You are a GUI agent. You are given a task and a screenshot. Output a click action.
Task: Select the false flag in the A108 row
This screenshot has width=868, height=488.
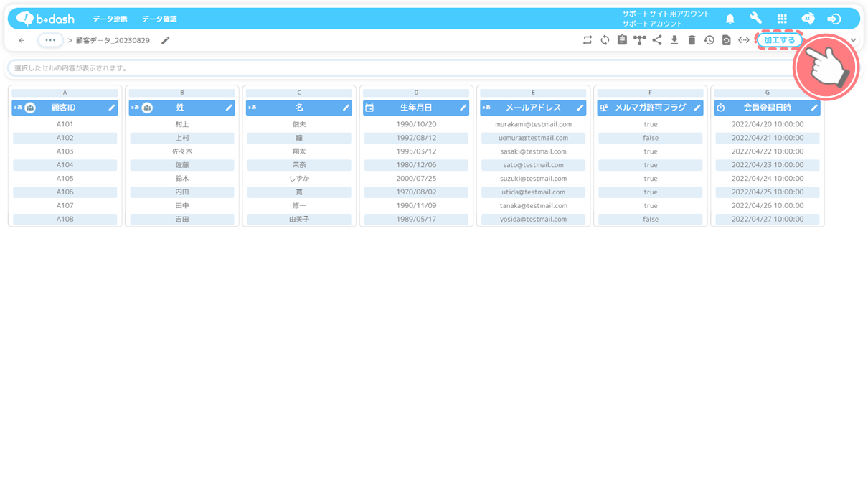[x=651, y=220]
